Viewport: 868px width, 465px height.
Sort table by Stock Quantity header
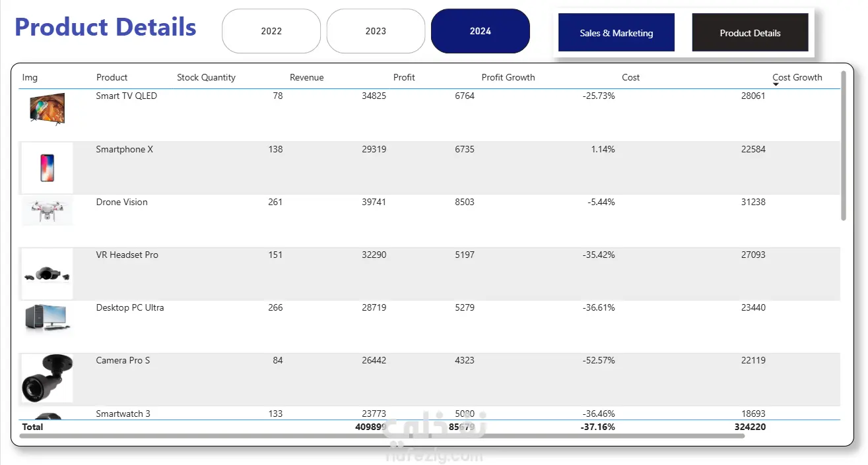206,77
